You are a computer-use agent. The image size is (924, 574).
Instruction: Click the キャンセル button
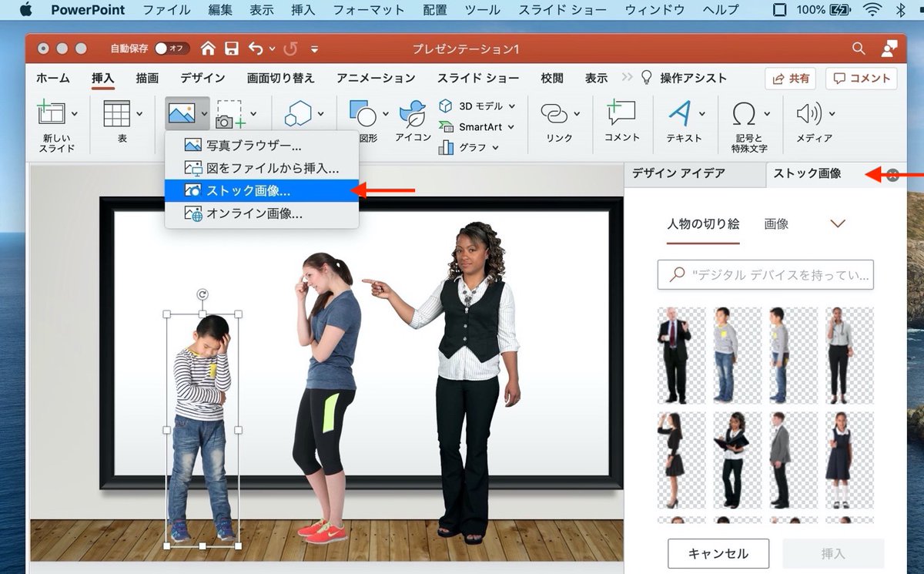(x=718, y=553)
